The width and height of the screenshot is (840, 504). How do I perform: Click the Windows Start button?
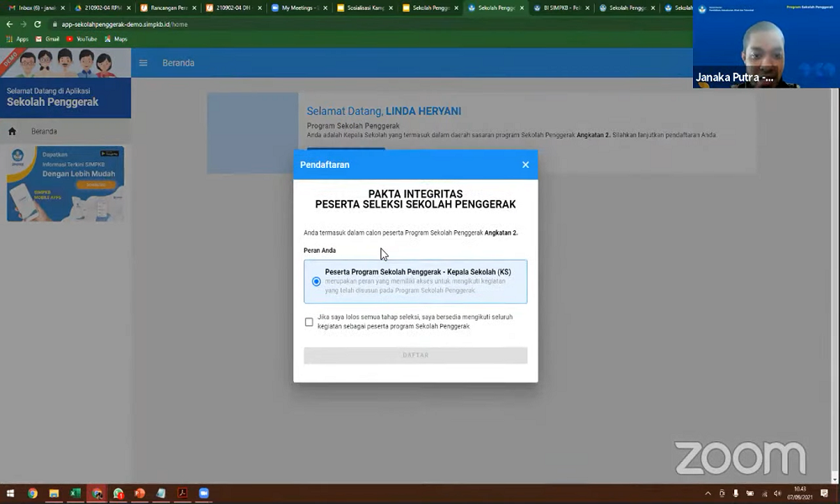click(x=11, y=493)
